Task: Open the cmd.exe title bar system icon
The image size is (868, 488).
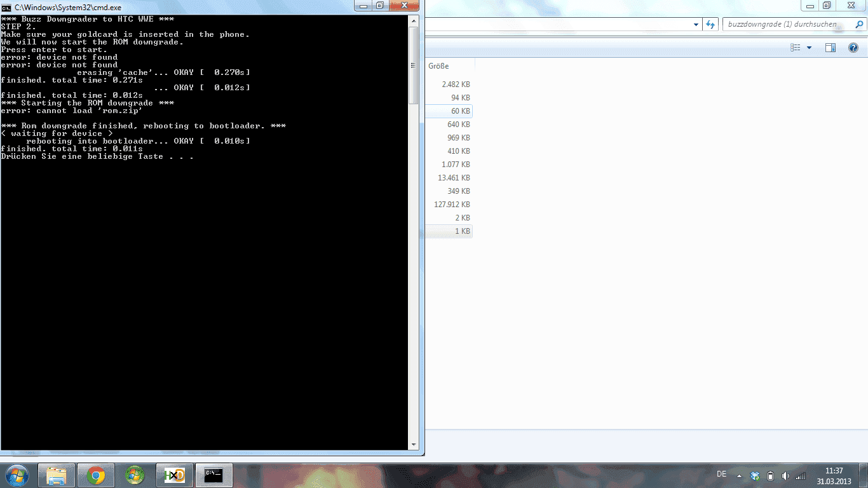Action: pyautogui.click(x=6, y=7)
